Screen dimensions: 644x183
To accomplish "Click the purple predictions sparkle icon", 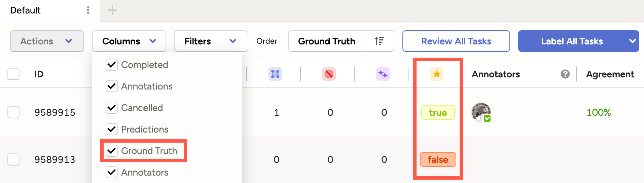I will pyautogui.click(x=383, y=74).
